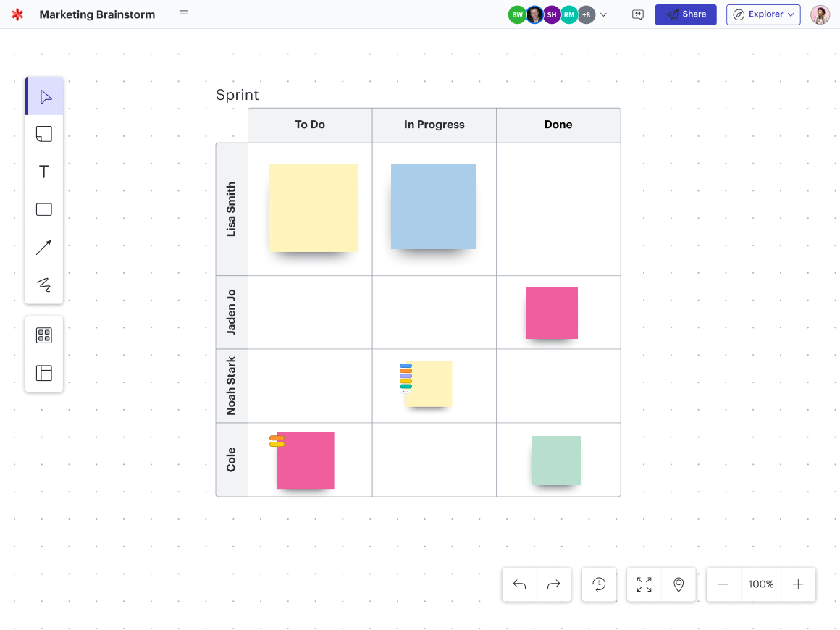Open the version history clock
Screen dimensions: 840x630
599,584
